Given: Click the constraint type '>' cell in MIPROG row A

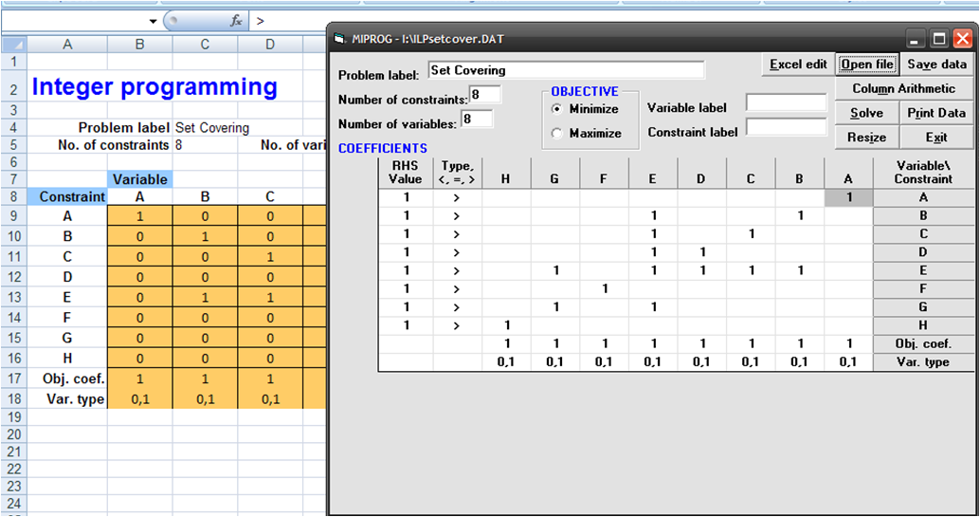Looking at the screenshot, I should tap(457, 197).
